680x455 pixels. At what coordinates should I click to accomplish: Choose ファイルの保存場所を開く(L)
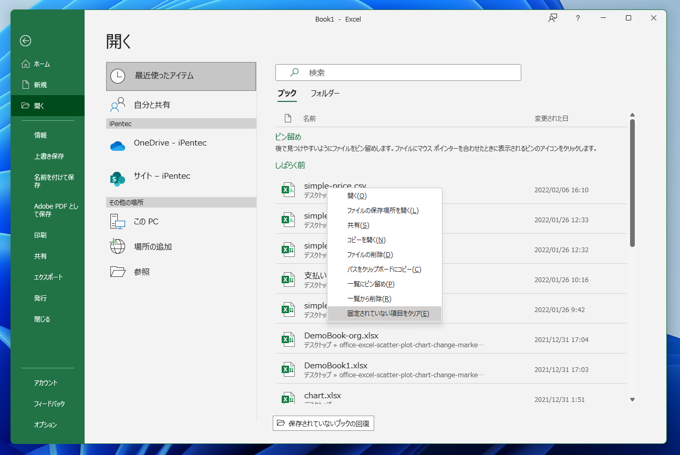(385, 210)
